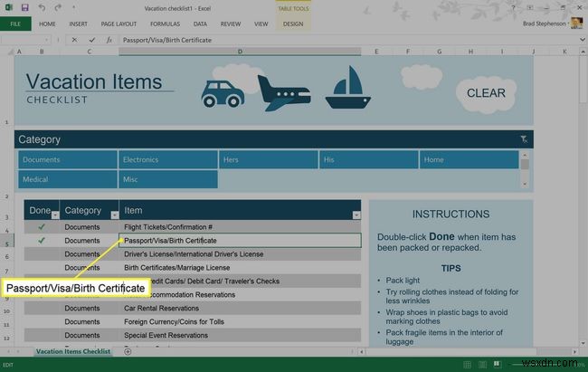This screenshot has height=372, width=588.
Task: Open the HOME ribbon tab
Action: pyautogui.click(x=47, y=24)
